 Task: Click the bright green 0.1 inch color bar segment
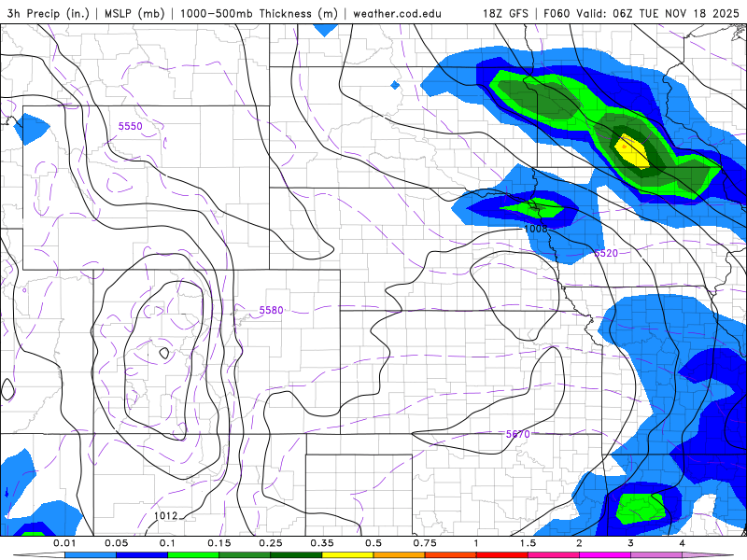click(x=193, y=555)
